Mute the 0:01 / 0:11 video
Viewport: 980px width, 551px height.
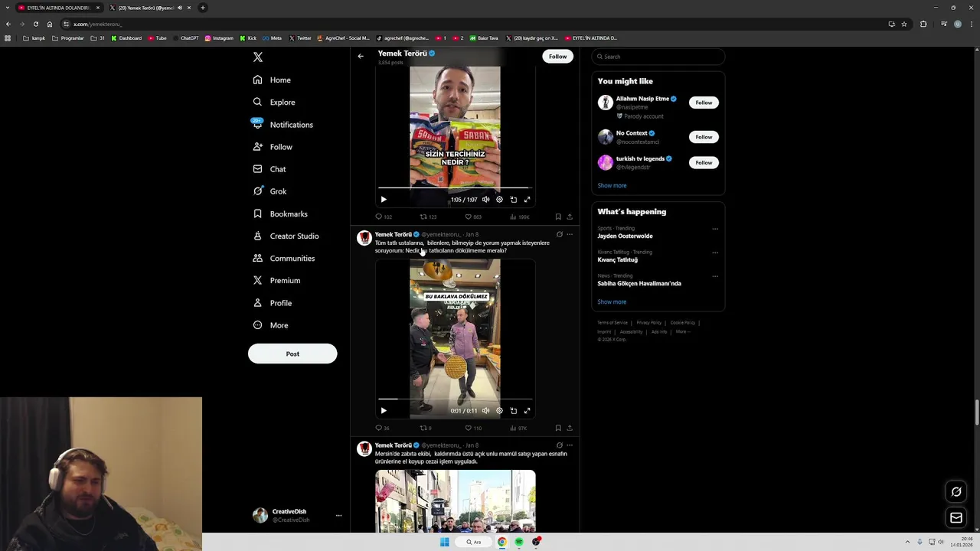pos(485,410)
